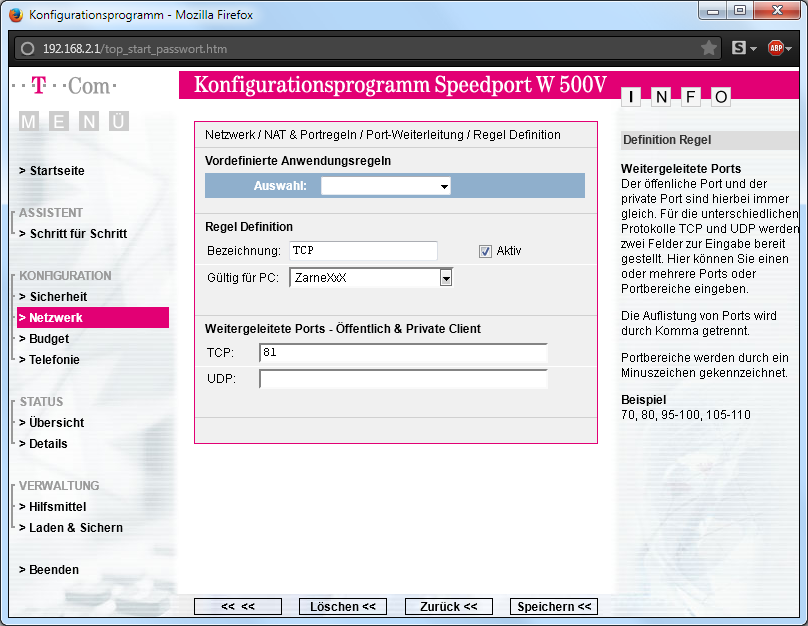Bookmark this page with the star icon
Viewport: 808px width, 626px height.
point(709,48)
